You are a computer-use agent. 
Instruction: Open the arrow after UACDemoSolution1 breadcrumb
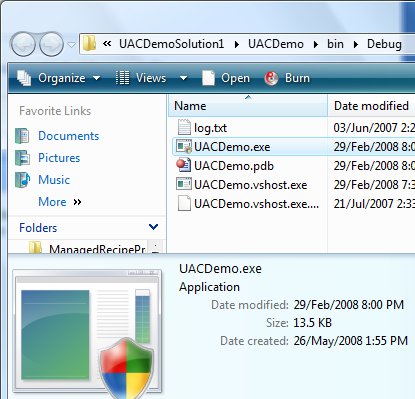[x=236, y=44]
